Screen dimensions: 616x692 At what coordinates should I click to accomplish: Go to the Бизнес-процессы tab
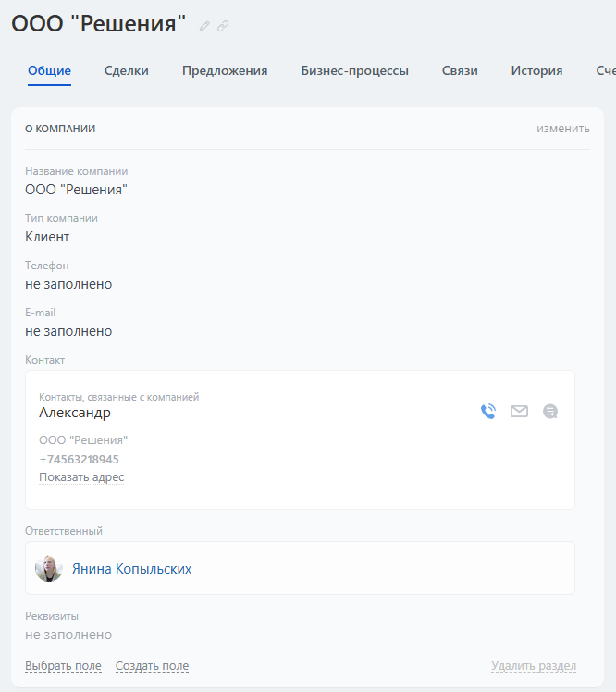354,70
